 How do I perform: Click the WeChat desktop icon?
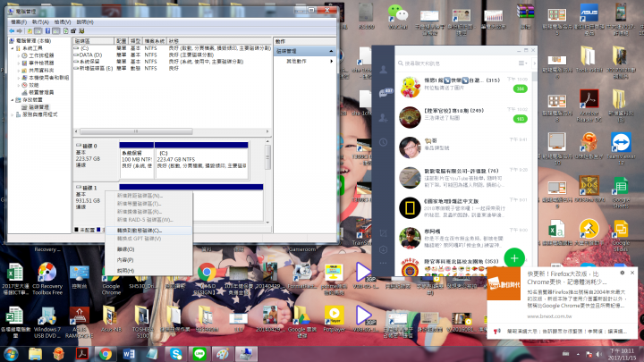point(397,17)
